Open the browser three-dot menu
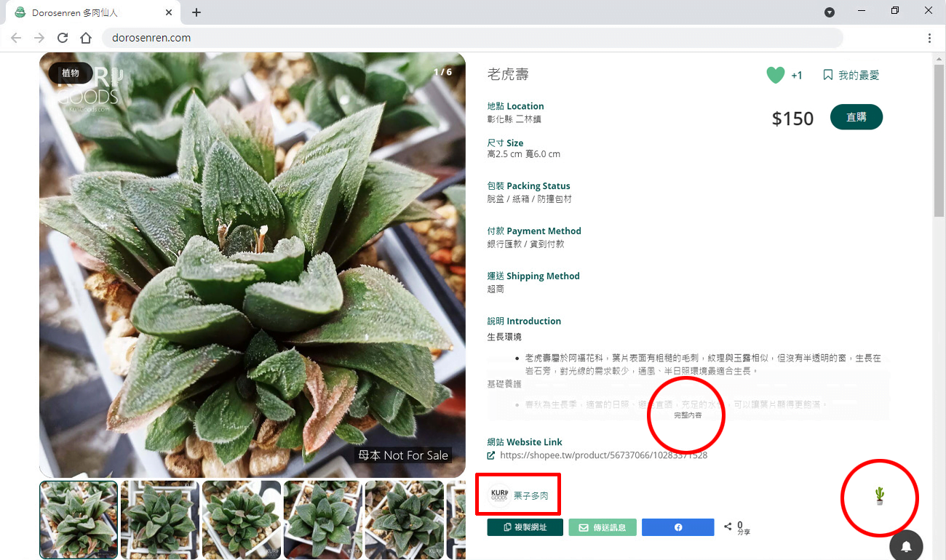Image resolution: width=946 pixels, height=560 pixels. coord(929,38)
